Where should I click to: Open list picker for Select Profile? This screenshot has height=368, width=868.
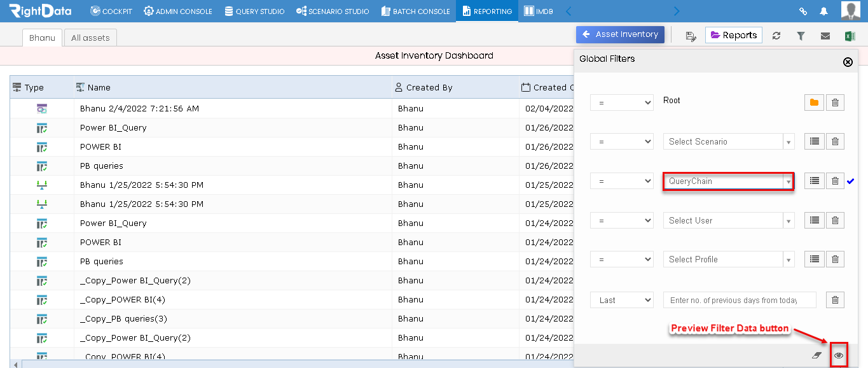point(814,259)
